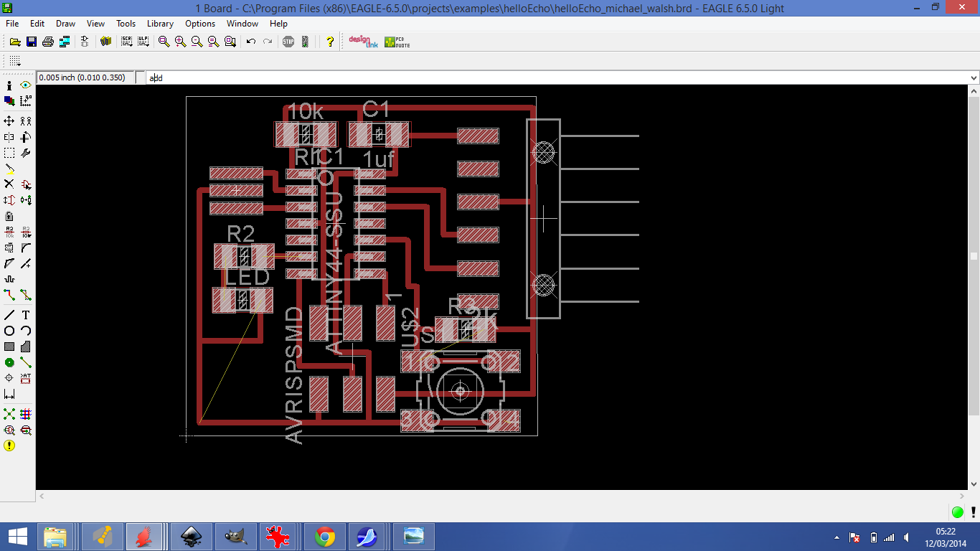Screen dimensions: 980x551
Task: Run a ULP user language program
Action: point(143,42)
